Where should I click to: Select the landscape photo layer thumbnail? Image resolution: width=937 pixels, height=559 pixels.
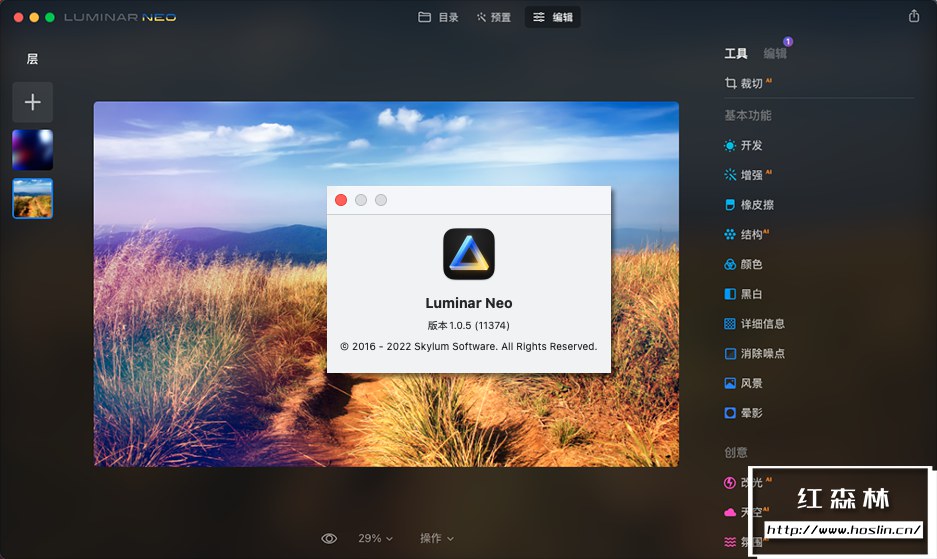[x=33, y=198]
